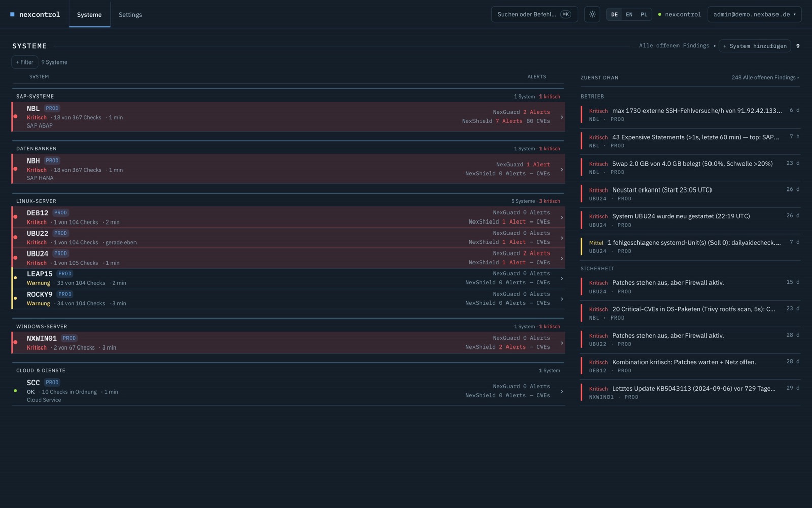Click NexShield 2 Alerts in NXWIN01 row

pyautogui.click(x=495, y=347)
